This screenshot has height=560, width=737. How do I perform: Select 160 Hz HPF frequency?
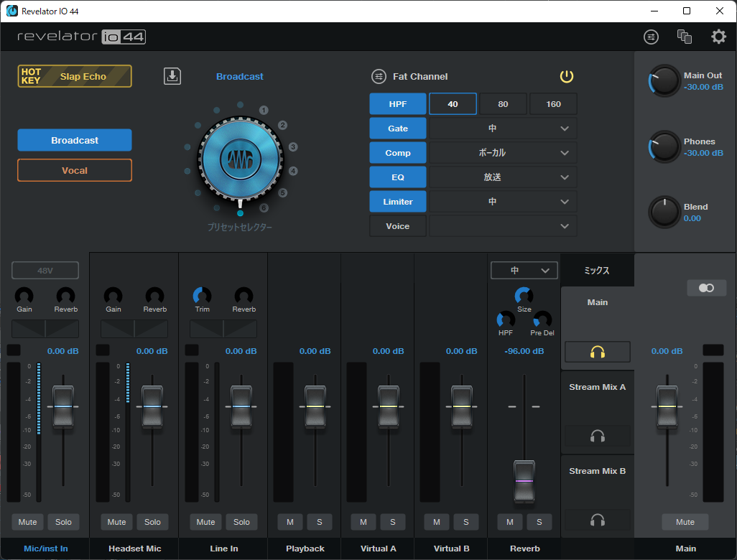pyautogui.click(x=553, y=104)
